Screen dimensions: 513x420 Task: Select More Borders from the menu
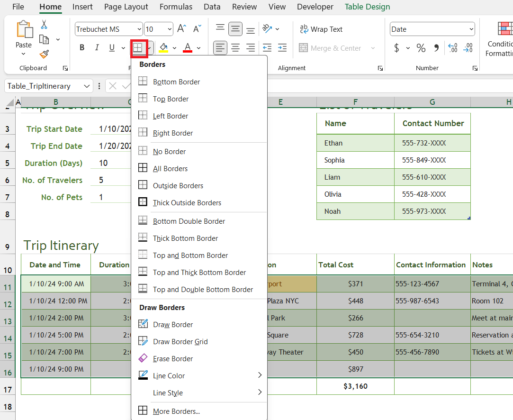[x=176, y=410]
